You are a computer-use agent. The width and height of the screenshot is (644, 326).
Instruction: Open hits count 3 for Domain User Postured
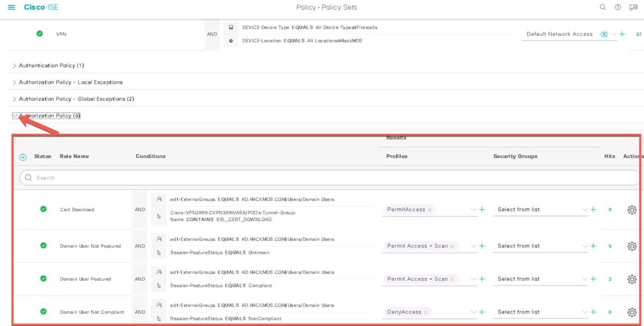610,279
